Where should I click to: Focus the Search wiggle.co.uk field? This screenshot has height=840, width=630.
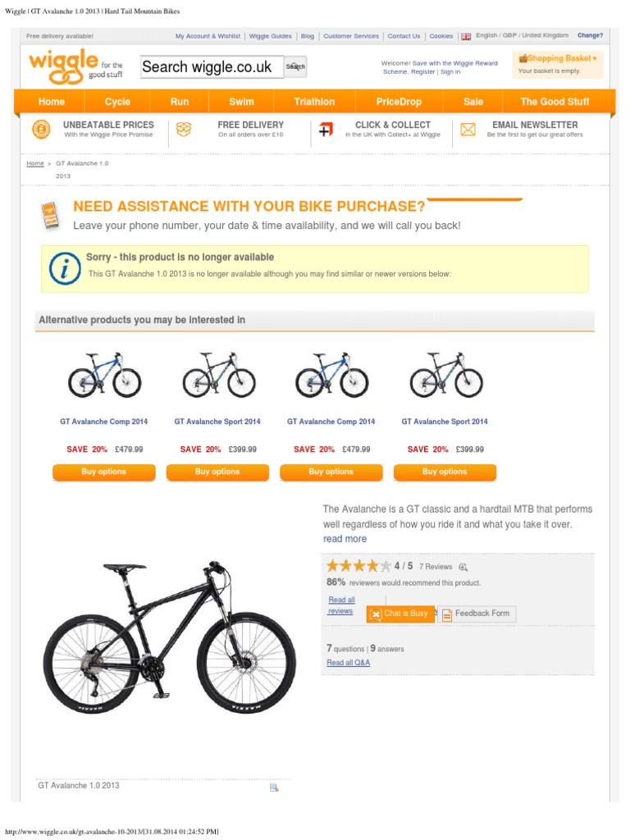211,67
